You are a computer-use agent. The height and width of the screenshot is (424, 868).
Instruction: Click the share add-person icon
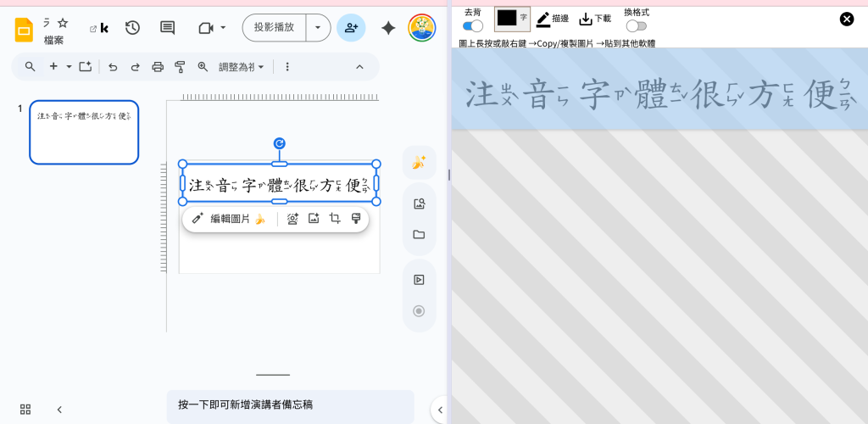tap(351, 27)
